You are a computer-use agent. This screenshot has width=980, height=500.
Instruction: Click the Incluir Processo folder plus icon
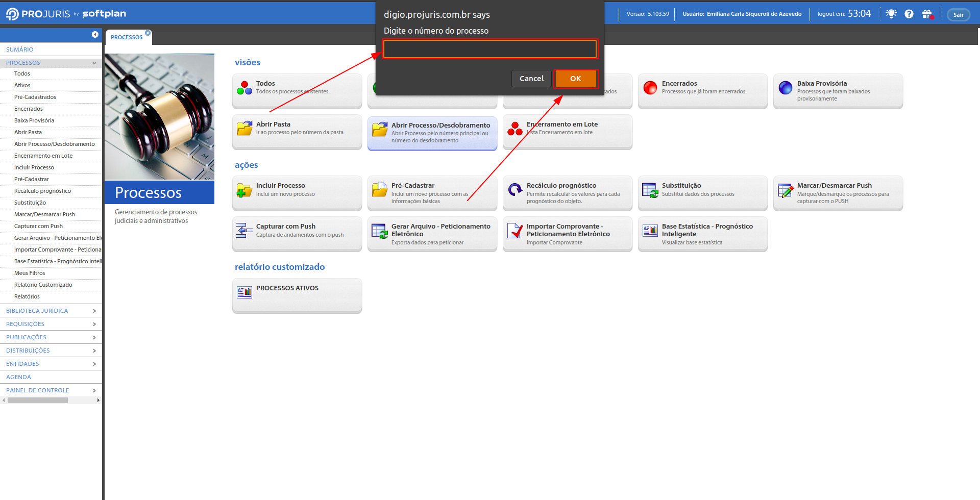tap(244, 190)
